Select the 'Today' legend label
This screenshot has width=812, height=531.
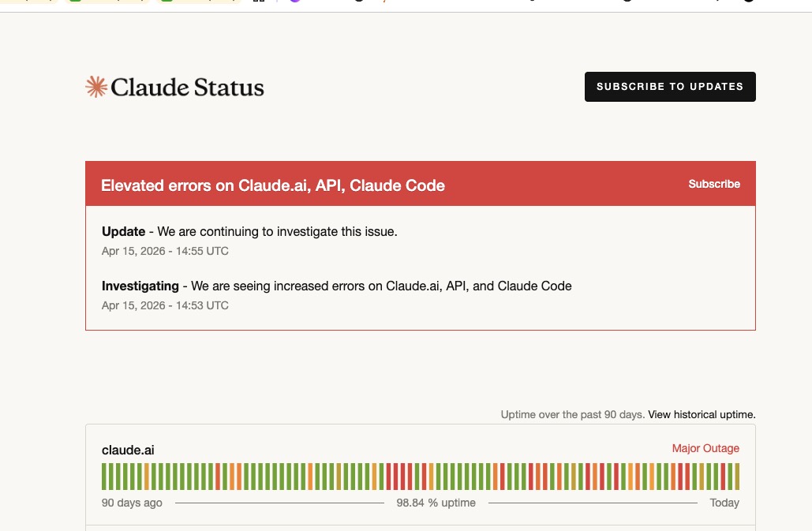(724, 503)
